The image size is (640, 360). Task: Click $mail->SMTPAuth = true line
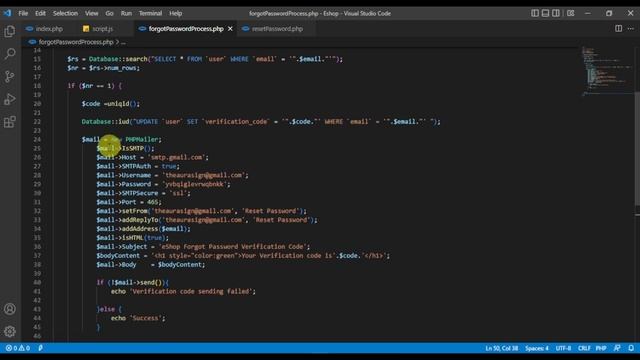[138, 166]
